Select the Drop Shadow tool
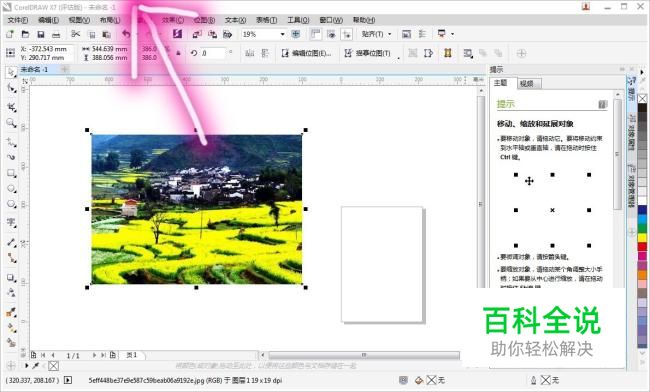Screen dimensions: 650x392 11,278
